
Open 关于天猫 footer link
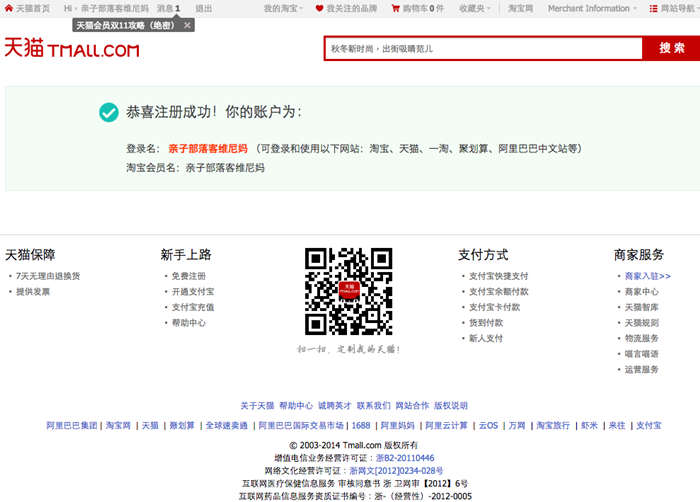(257, 406)
